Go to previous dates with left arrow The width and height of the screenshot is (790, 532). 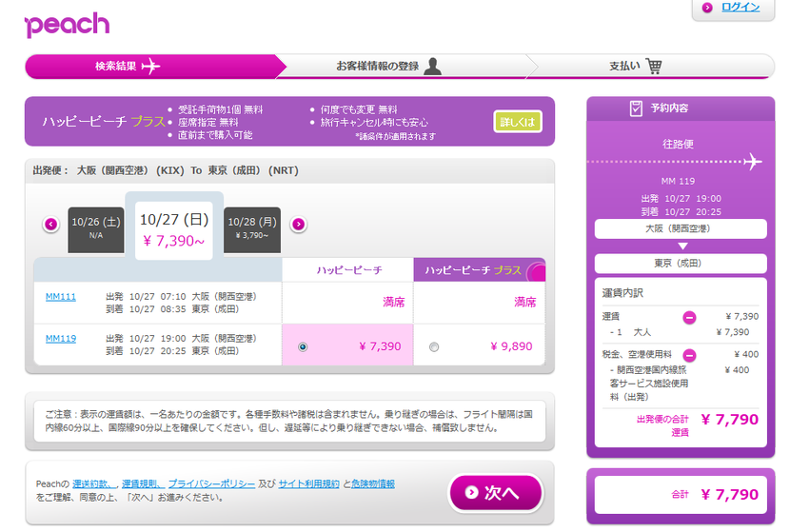[x=50, y=224]
